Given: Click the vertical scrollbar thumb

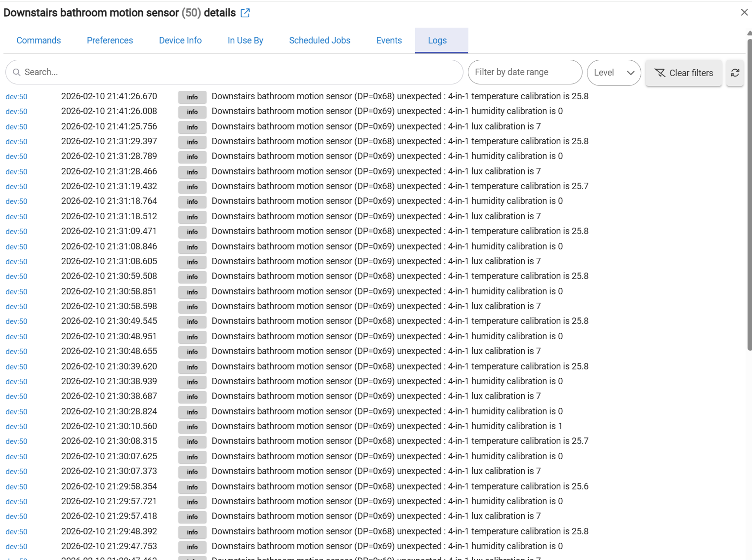Looking at the screenshot, I should click(749, 193).
